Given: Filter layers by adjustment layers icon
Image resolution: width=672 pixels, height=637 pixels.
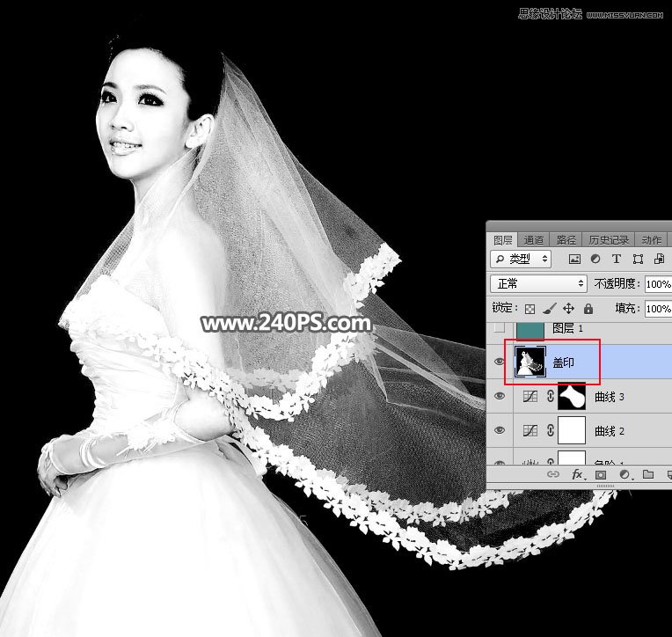Looking at the screenshot, I should coord(595,259).
